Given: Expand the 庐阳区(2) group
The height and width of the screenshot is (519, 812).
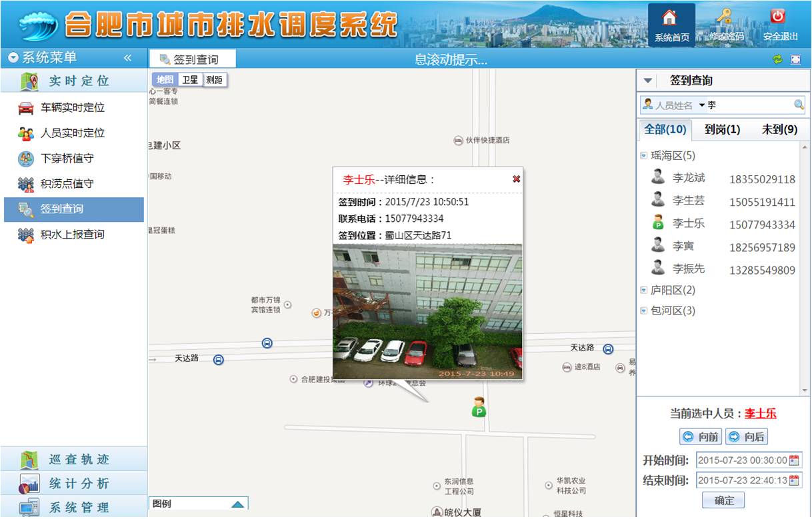Looking at the screenshot, I should tap(644, 290).
